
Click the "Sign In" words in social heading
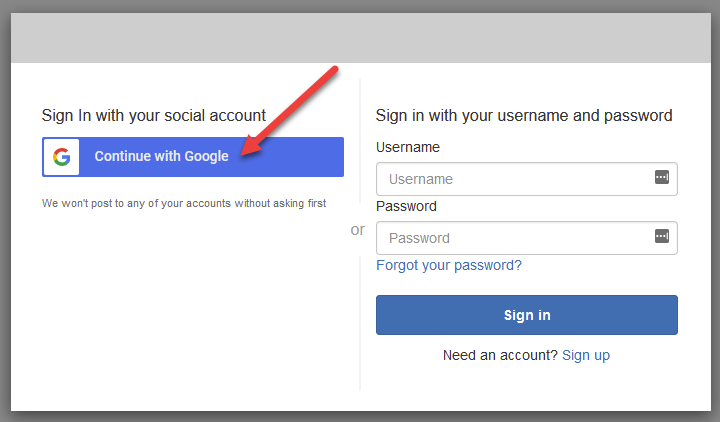pos(65,115)
